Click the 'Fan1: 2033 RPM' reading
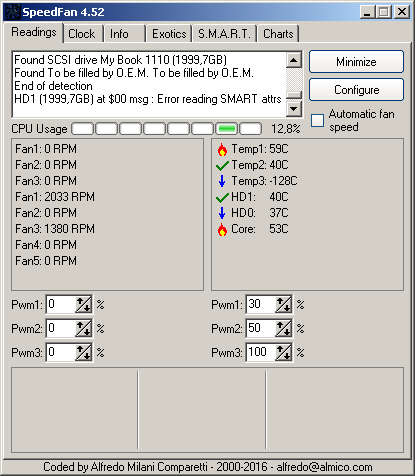415x476 pixels. (55, 197)
